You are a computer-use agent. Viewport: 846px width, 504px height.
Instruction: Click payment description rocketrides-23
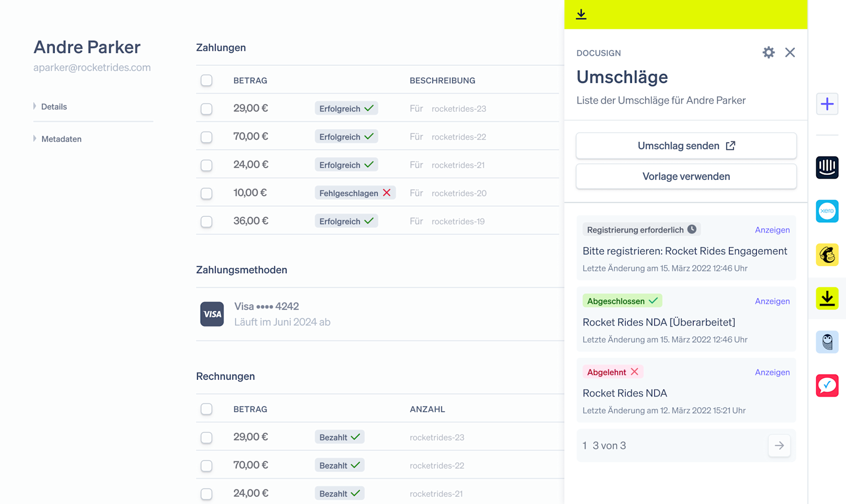[459, 109]
